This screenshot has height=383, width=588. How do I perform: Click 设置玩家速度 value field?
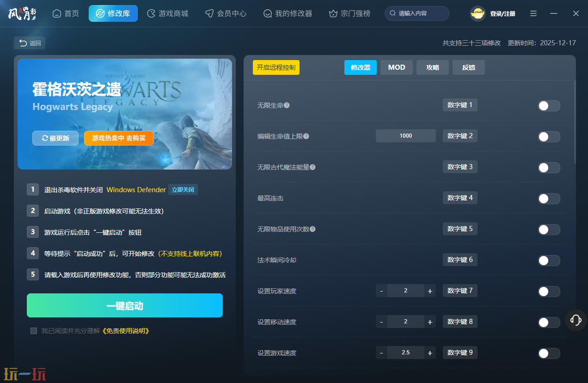point(406,291)
